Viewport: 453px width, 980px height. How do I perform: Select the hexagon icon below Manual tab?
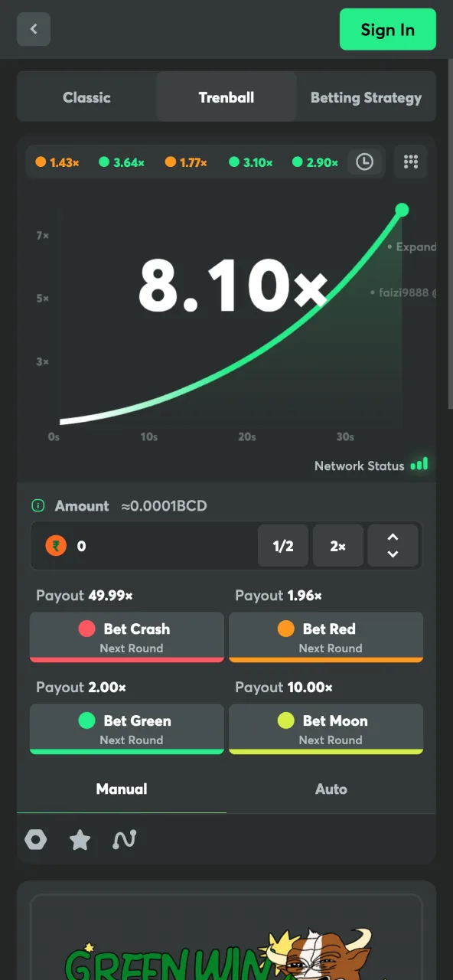[x=36, y=839]
